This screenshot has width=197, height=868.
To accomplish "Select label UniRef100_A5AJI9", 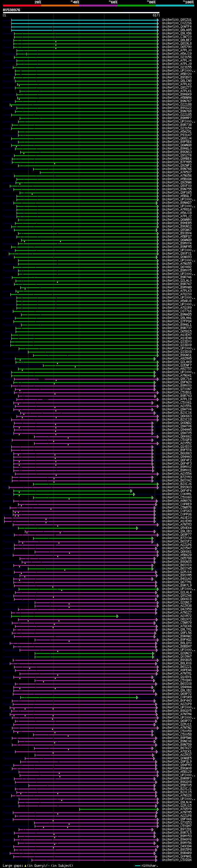I will coord(176,54).
